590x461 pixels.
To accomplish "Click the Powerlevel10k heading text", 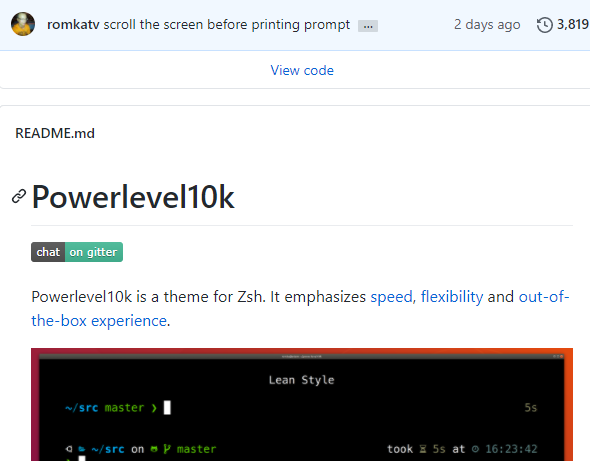I will [x=133, y=196].
